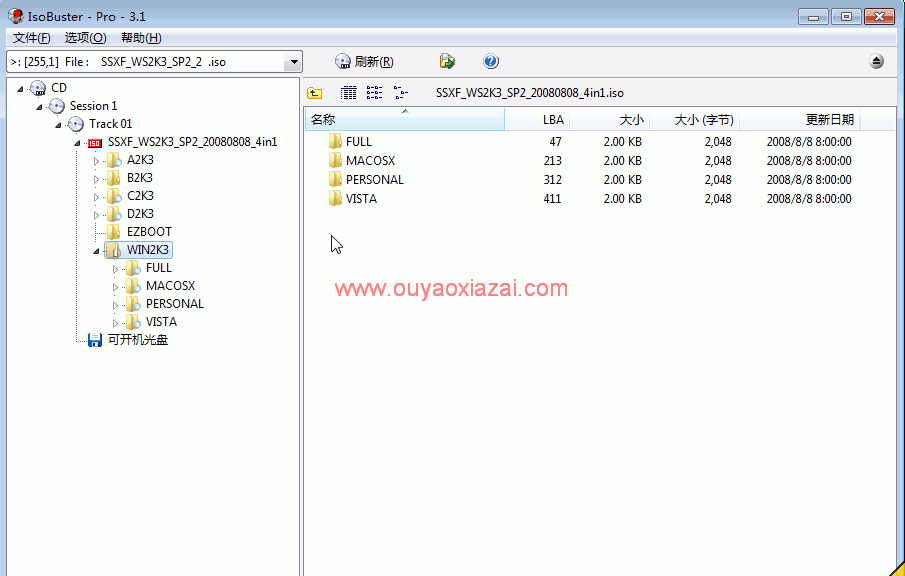Click the A2K3 folder icon

point(114,160)
